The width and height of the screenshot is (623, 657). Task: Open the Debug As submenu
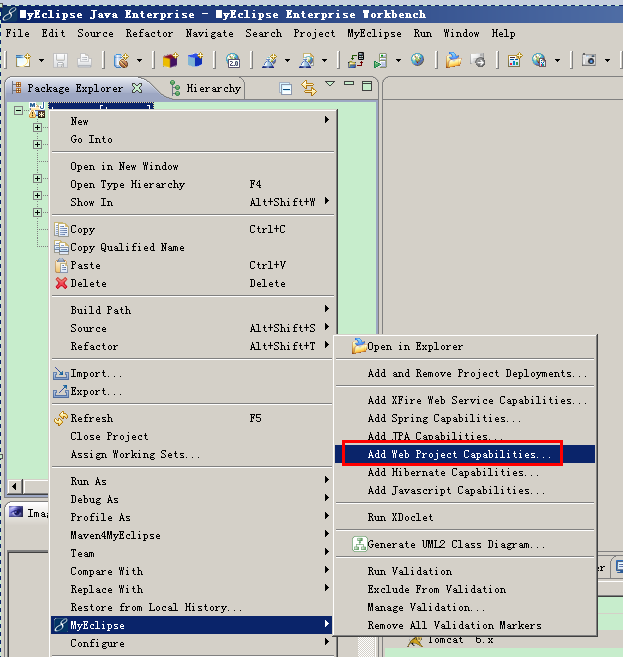click(x=193, y=499)
